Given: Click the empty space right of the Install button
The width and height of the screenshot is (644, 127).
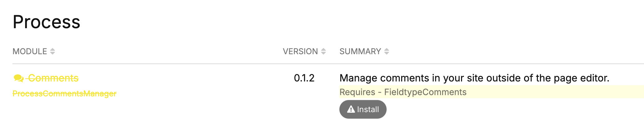Looking at the screenshot, I should 497,110.
